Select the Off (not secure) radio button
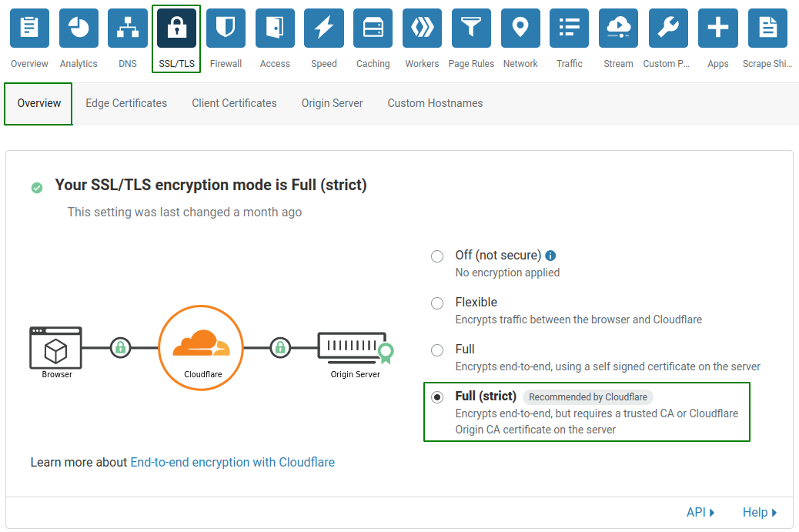 437,256
